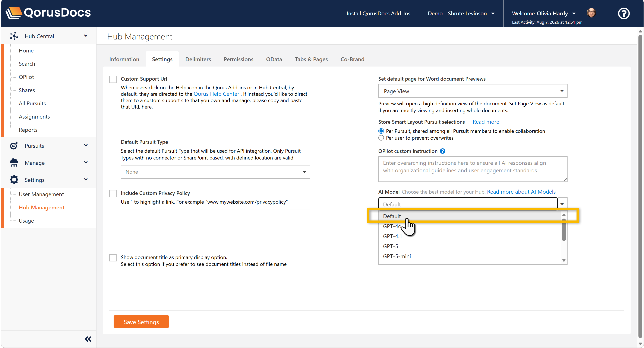
Task: Collapse the sidebar with double chevron icon
Action: [x=88, y=339]
